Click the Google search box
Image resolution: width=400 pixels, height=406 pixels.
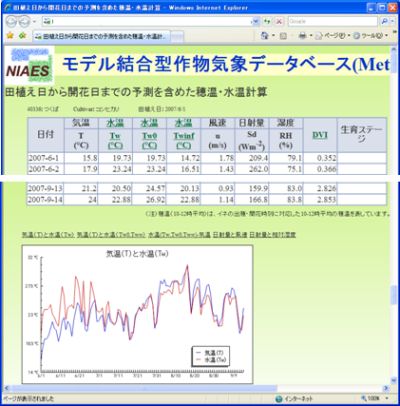[333, 22]
